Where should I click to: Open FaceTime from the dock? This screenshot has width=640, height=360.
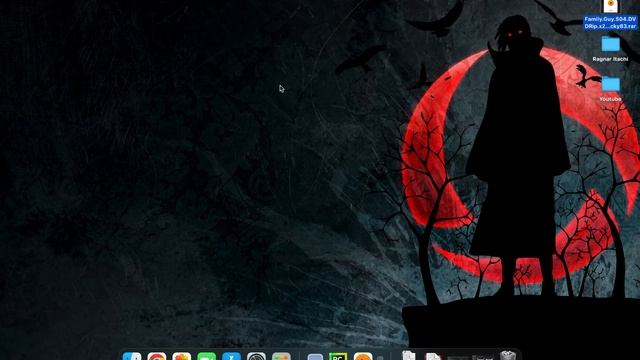tap(207, 356)
